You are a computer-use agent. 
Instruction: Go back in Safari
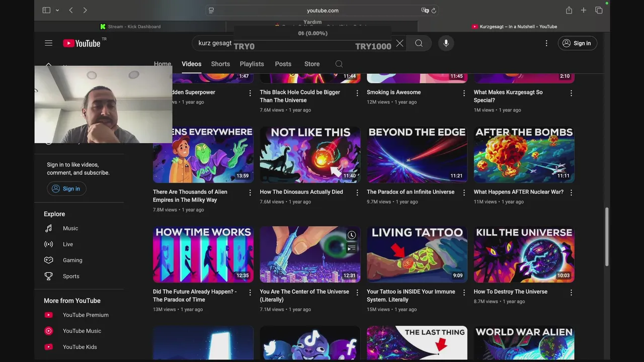pos(71,10)
